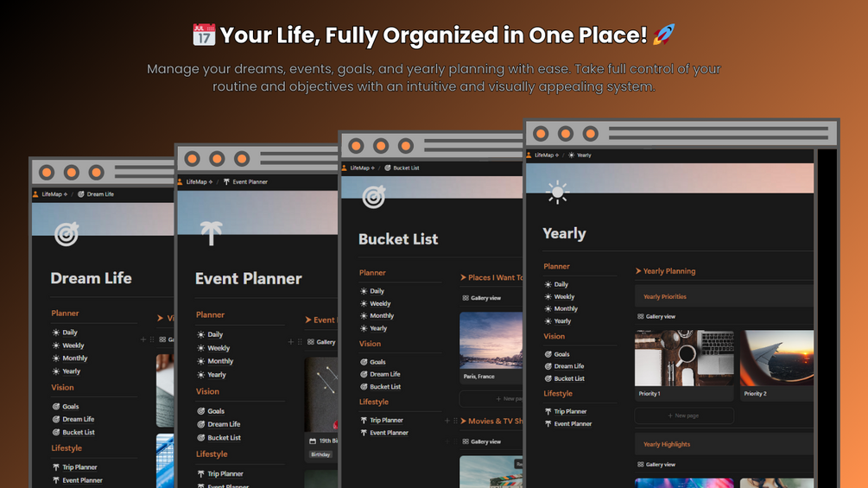Open Bucket List in Event Planner window sidebar
The width and height of the screenshot is (868, 488).
point(224,438)
